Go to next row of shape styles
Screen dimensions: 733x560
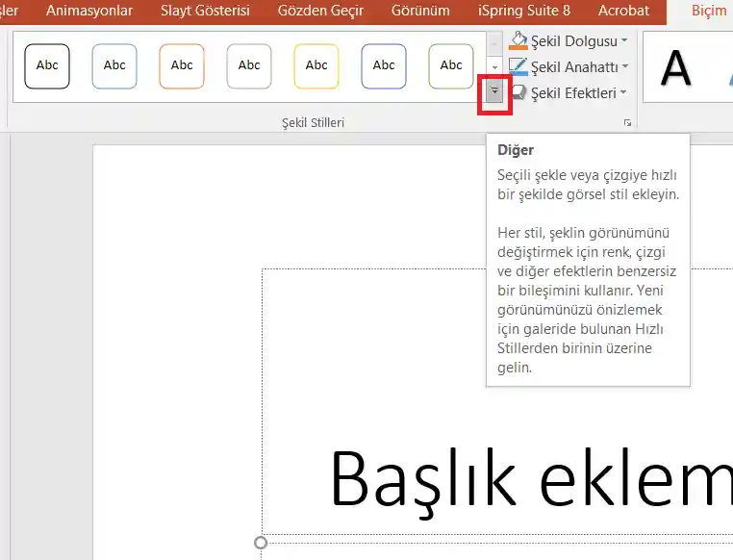[x=494, y=67]
